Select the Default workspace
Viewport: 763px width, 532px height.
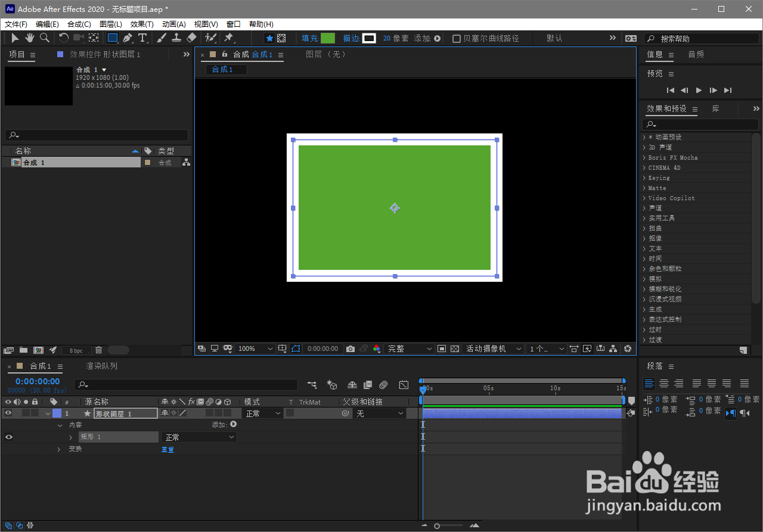pyautogui.click(x=554, y=38)
